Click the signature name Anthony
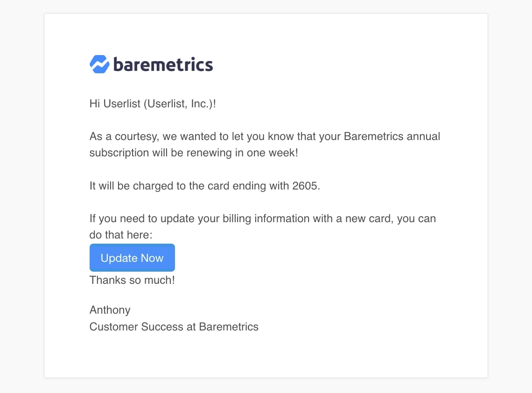 tap(110, 309)
